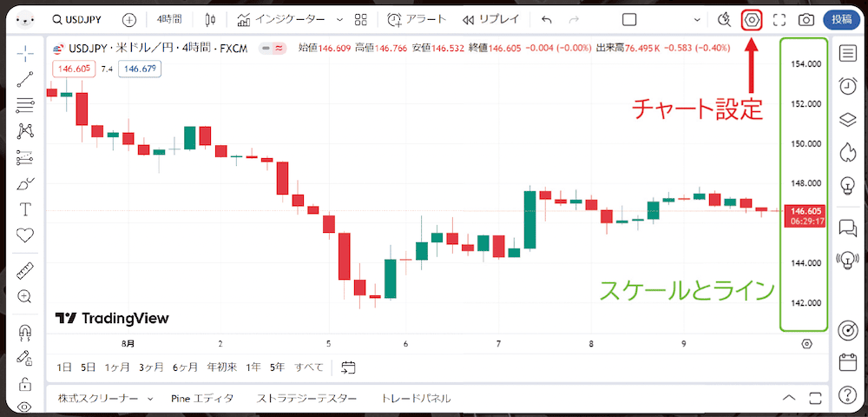Open the notifications target icon
The image size is (868, 417).
[x=847, y=329]
